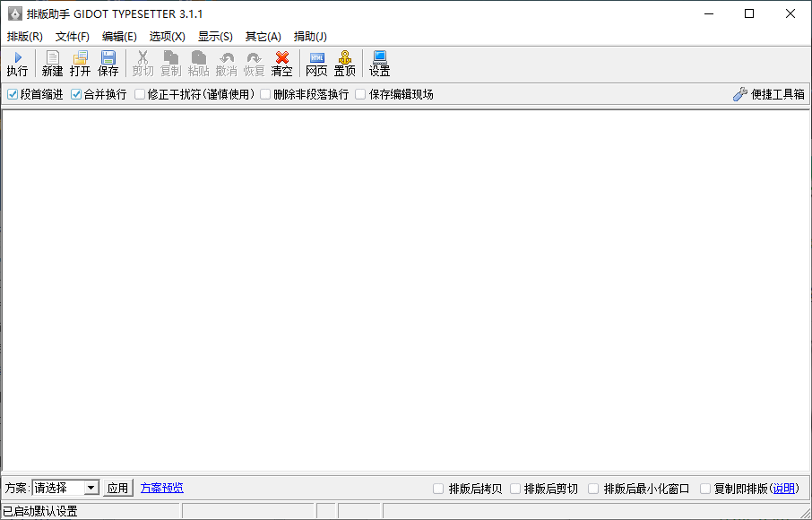This screenshot has height=520, width=812.
Task: Open the 文件(F) menu
Action: [73, 36]
